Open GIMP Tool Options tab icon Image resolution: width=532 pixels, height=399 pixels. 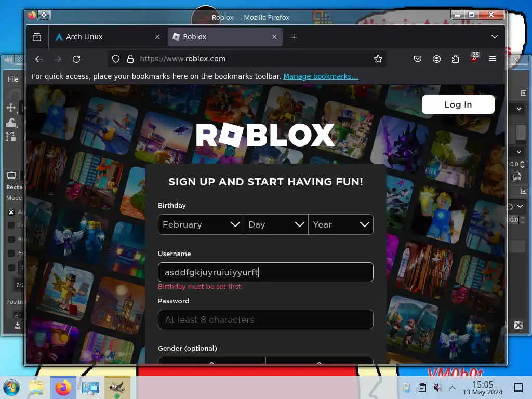click(11, 176)
